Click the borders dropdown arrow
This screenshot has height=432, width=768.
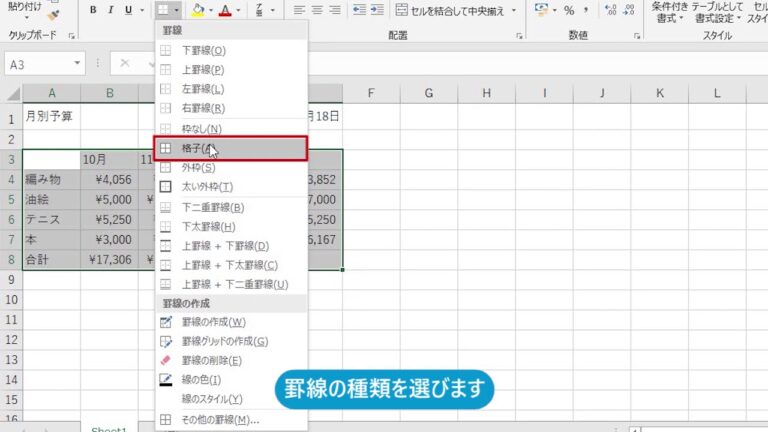click(176, 10)
